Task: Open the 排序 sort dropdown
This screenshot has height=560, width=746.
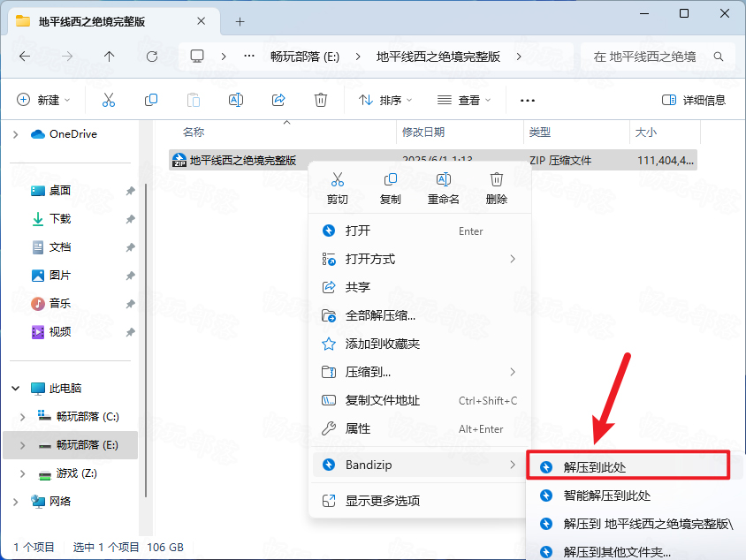Action: click(x=384, y=100)
